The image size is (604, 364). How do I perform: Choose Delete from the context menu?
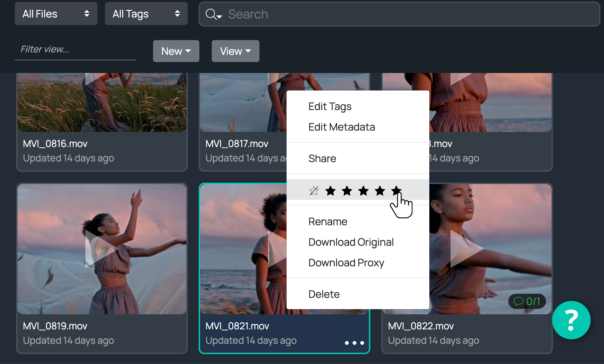coord(324,294)
